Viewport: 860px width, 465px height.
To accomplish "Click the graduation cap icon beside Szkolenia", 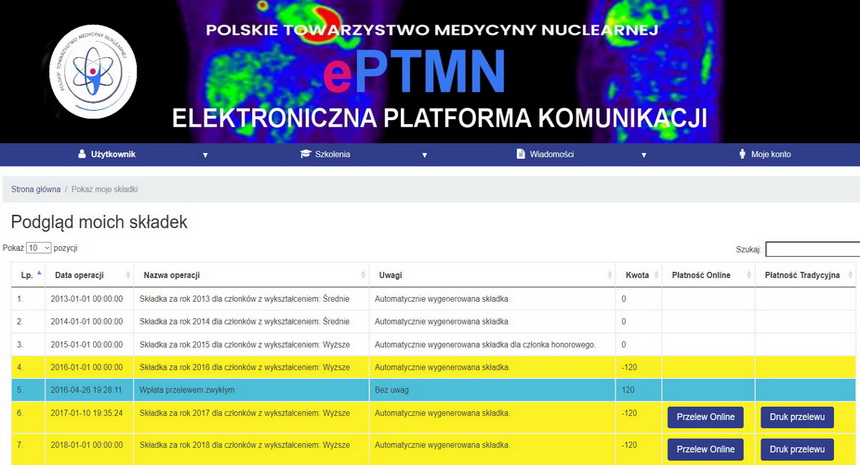I will tap(305, 154).
